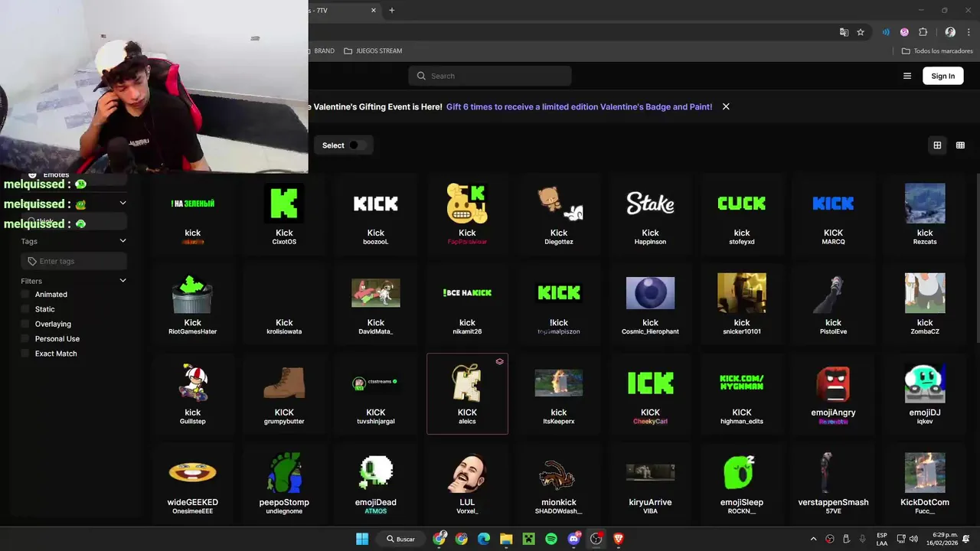Image resolution: width=980 pixels, height=551 pixels.
Task: Show hidden system tray icons
Action: [813, 539]
